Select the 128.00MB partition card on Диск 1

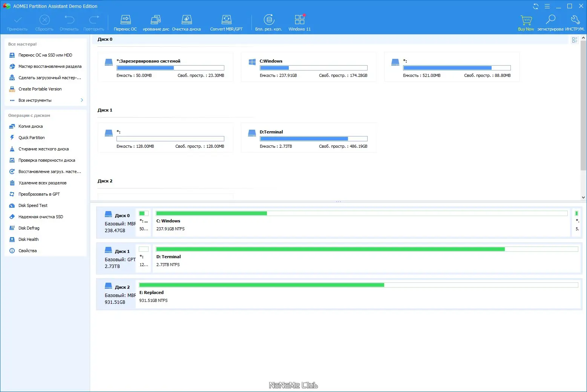tap(166, 138)
